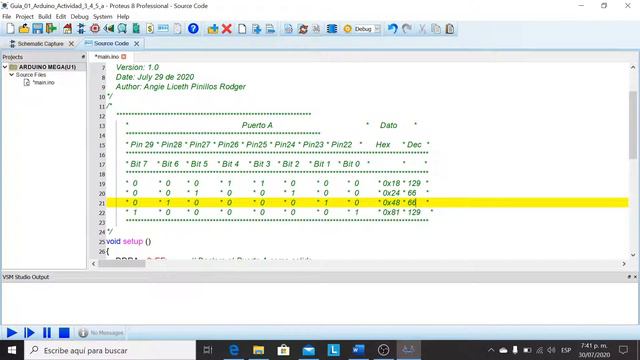Click the Cut scissors icon

click(422, 29)
